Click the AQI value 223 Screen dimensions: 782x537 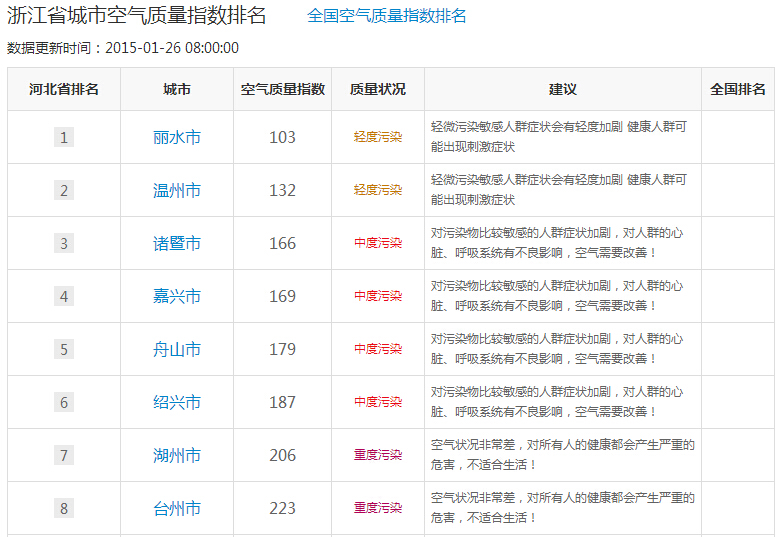(283, 508)
